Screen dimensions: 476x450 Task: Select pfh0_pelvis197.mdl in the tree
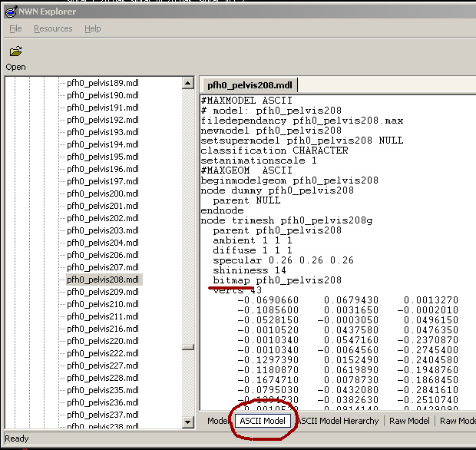[103, 181]
